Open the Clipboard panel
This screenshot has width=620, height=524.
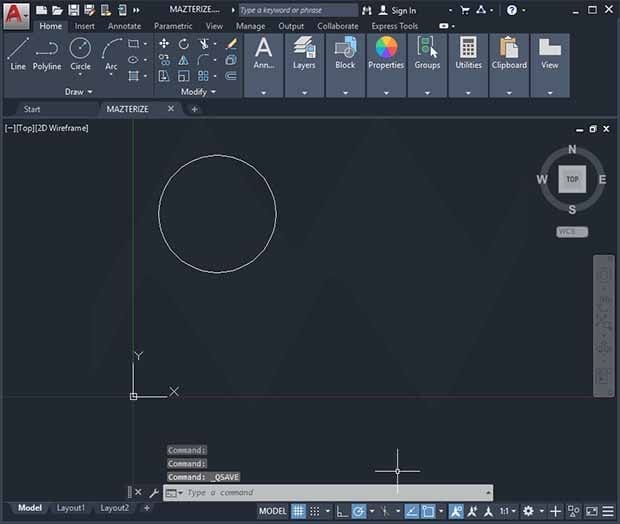(509, 65)
